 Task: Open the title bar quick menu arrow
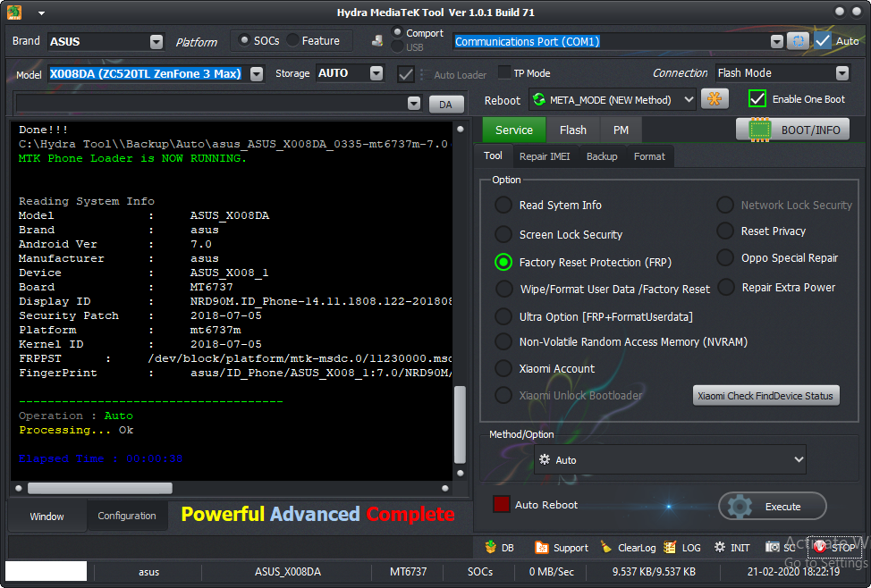click(x=42, y=13)
